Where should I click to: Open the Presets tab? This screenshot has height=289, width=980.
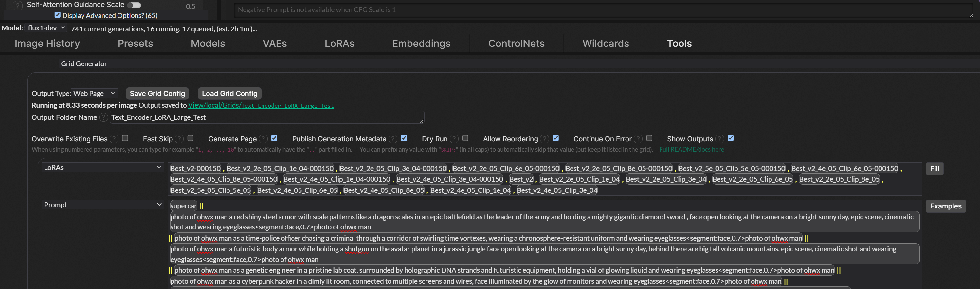coord(136,44)
